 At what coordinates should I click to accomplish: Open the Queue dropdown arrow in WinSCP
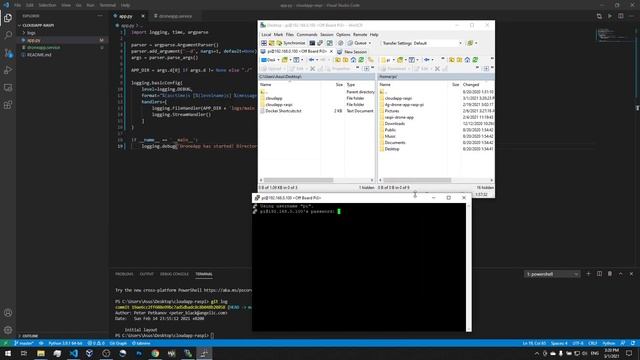[370, 43]
